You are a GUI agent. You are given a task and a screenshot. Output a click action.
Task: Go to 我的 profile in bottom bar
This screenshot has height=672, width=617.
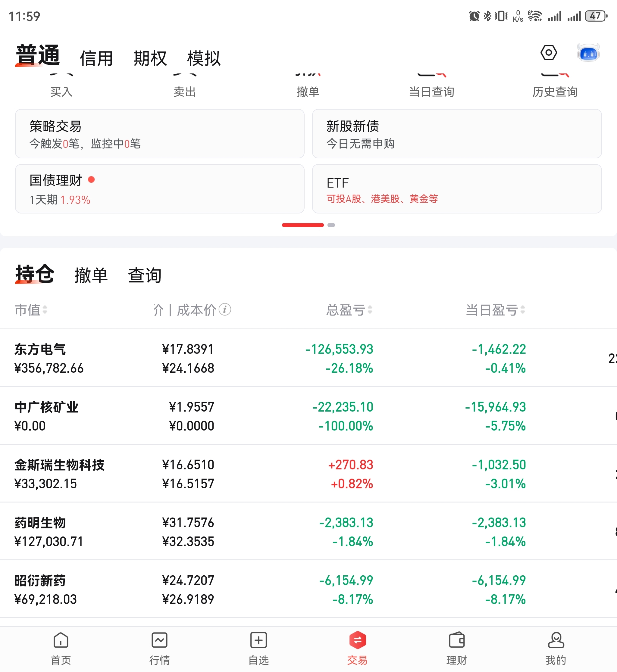tap(556, 649)
